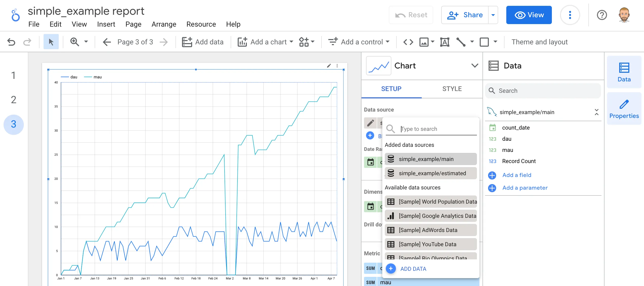Image resolution: width=644 pixels, height=286 pixels.
Task: Select the simple_example/estimated data source
Action: click(x=431, y=173)
